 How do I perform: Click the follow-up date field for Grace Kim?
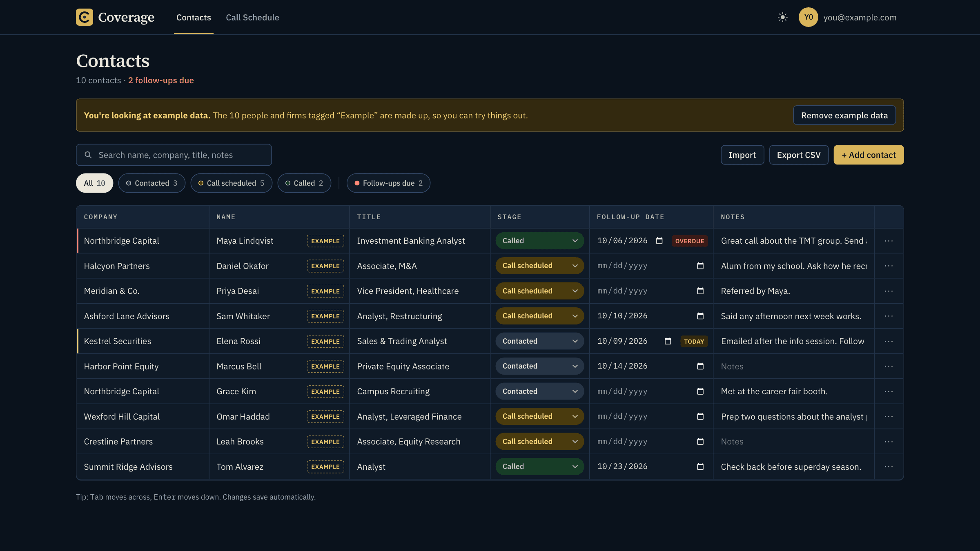(x=651, y=391)
